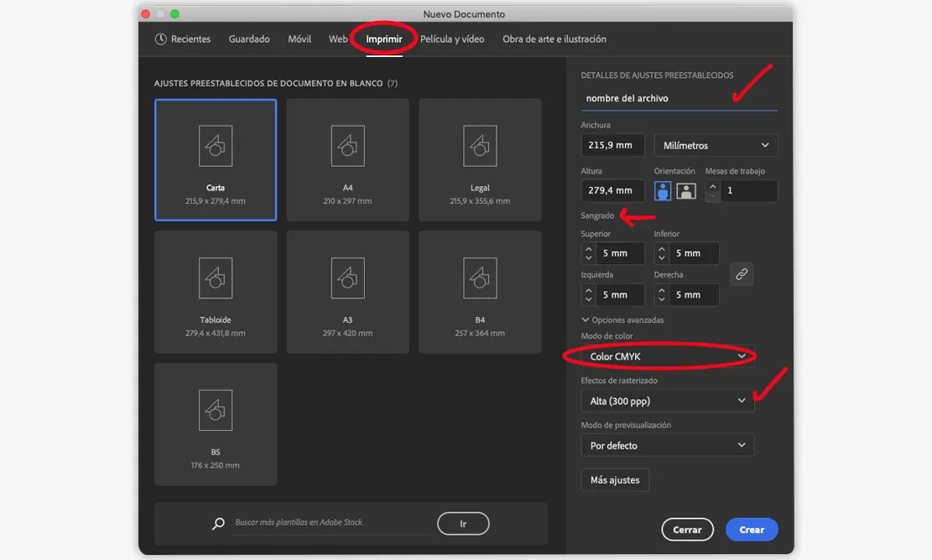Increase the Superior bleed stepper value

click(x=588, y=248)
